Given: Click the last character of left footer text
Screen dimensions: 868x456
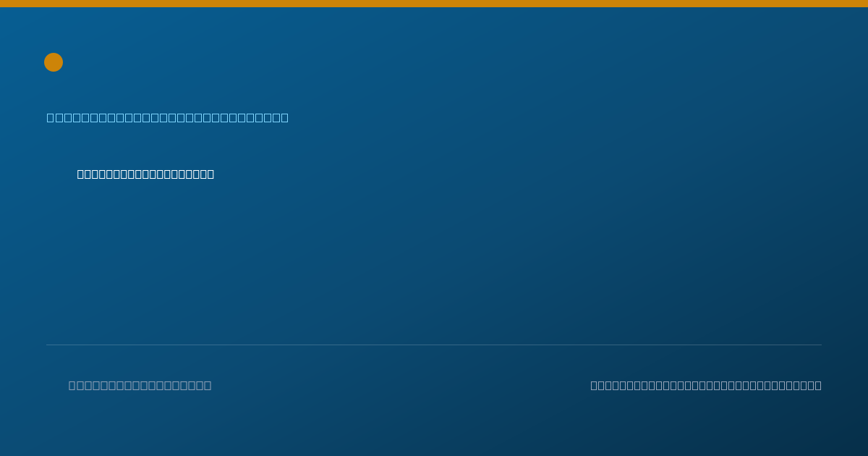Looking at the screenshot, I should tap(208, 385).
